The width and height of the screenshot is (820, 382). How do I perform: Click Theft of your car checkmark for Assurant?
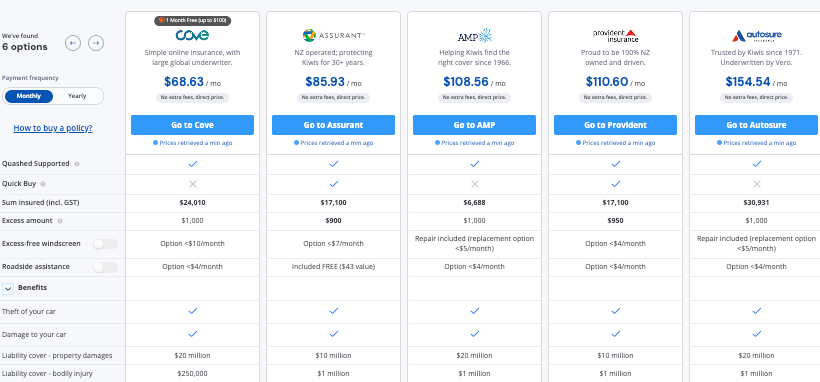pyautogui.click(x=334, y=311)
